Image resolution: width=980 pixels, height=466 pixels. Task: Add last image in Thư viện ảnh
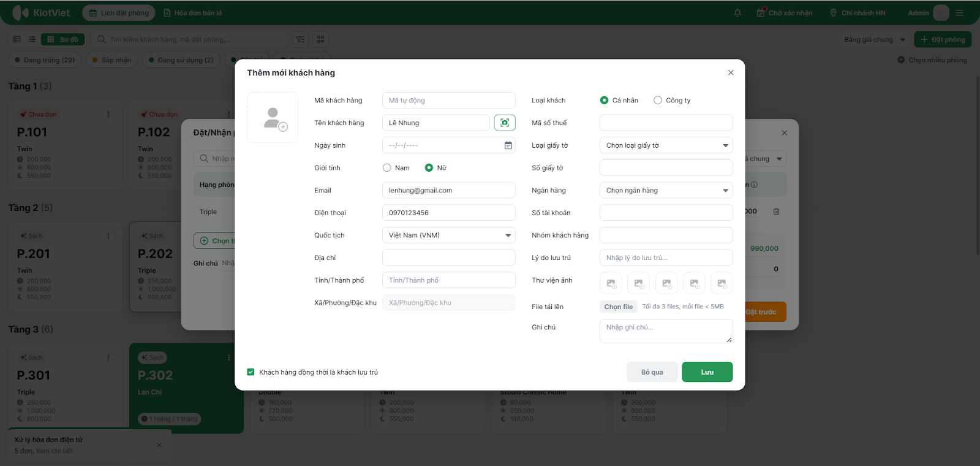click(x=722, y=283)
